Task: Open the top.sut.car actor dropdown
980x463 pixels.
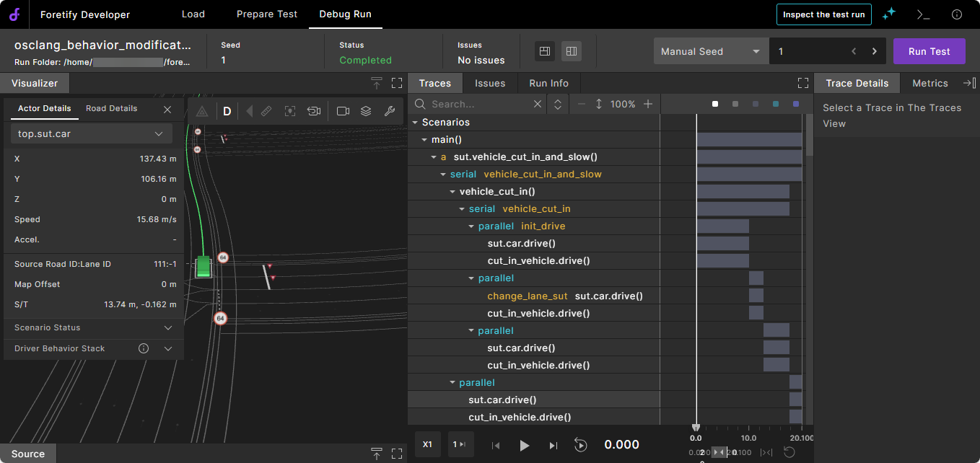Action: click(91, 133)
